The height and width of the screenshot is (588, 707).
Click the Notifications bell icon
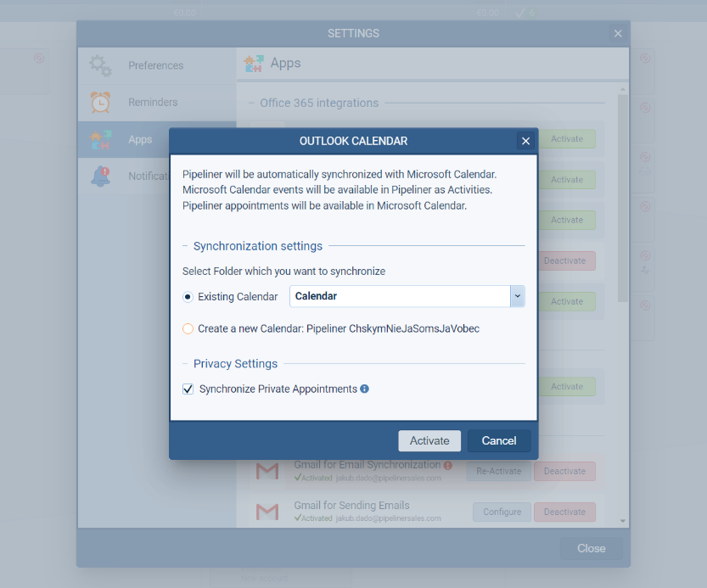coord(100,176)
